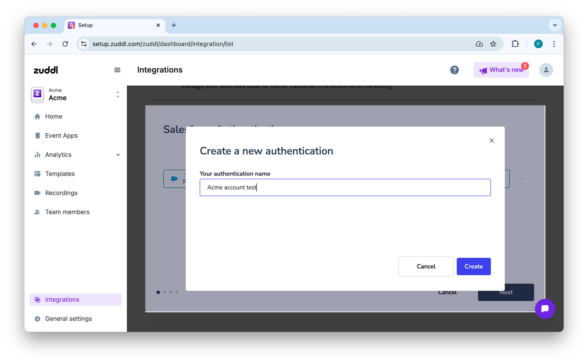Go to Templates in sidebar
588x364 pixels.
click(60, 174)
